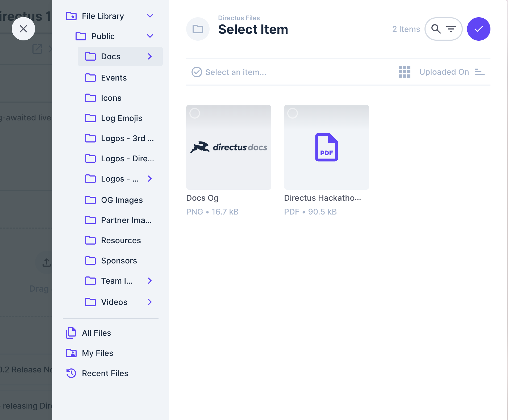
Task: Click Select an item checkmark circle
Action: coord(196,72)
